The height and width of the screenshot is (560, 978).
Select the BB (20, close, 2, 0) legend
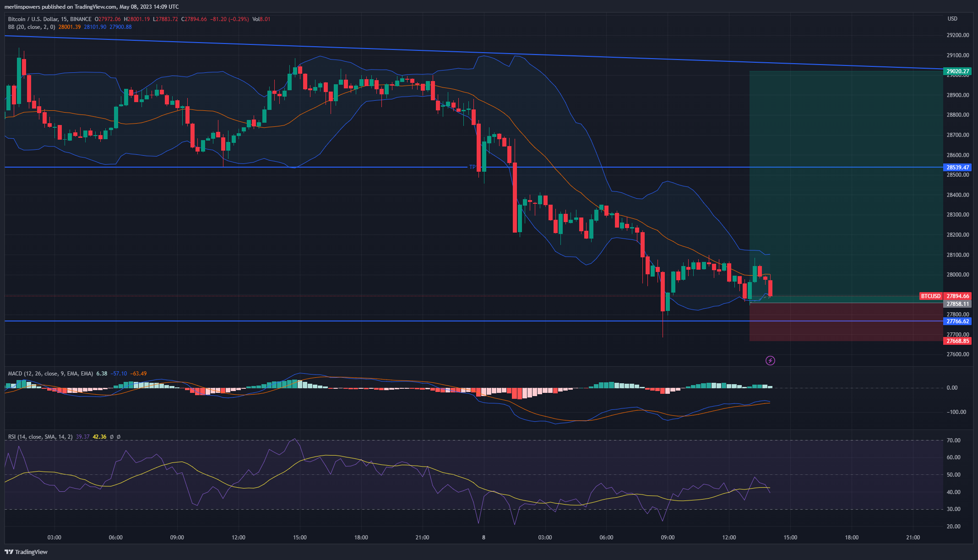pos(32,27)
